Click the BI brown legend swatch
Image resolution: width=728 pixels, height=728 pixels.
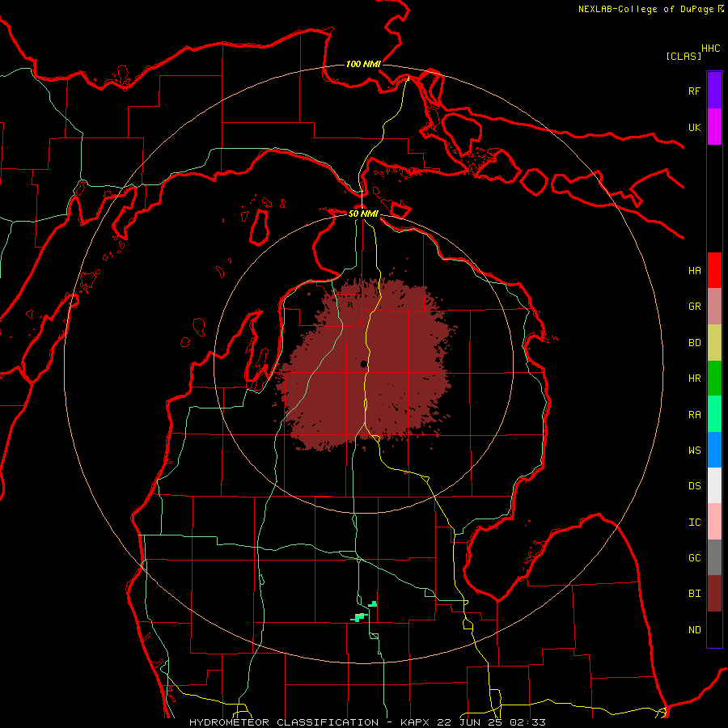tap(714, 594)
